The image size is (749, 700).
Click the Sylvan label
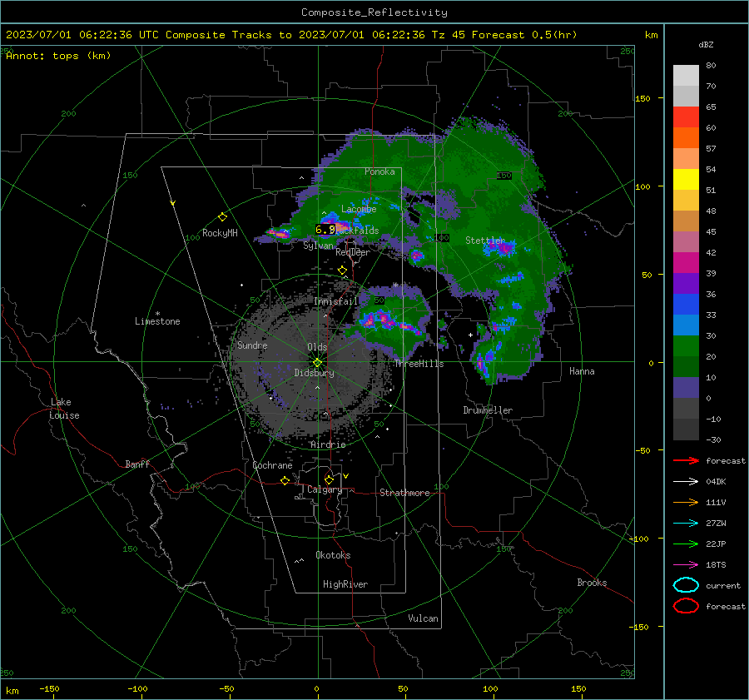pos(318,246)
